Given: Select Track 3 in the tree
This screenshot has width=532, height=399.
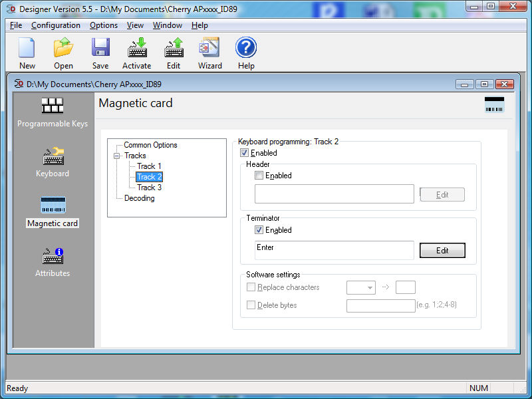Looking at the screenshot, I should 149,188.
